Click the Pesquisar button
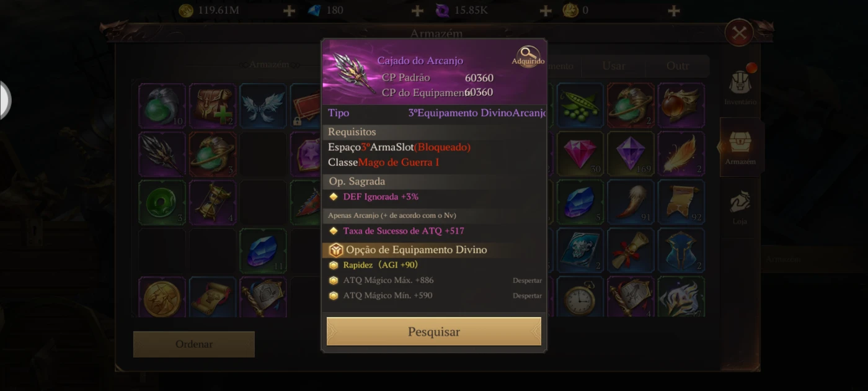This screenshot has height=391, width=868. tap(434, 331)
